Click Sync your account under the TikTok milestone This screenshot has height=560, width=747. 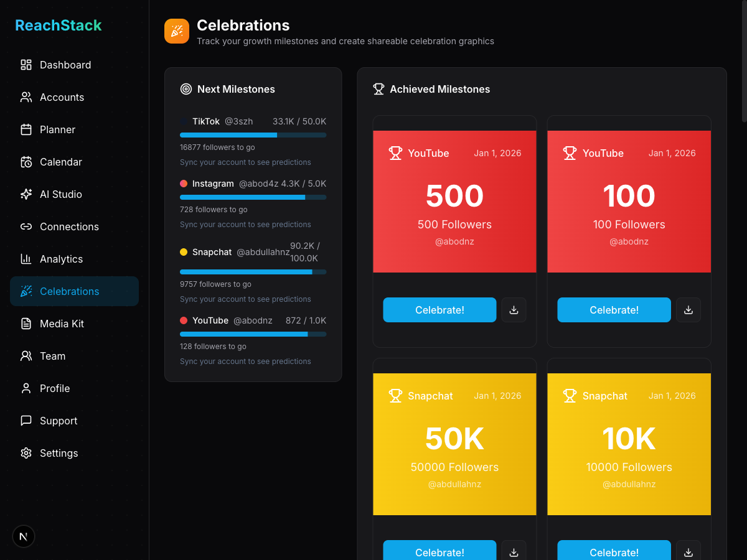[x=245, y=162]
